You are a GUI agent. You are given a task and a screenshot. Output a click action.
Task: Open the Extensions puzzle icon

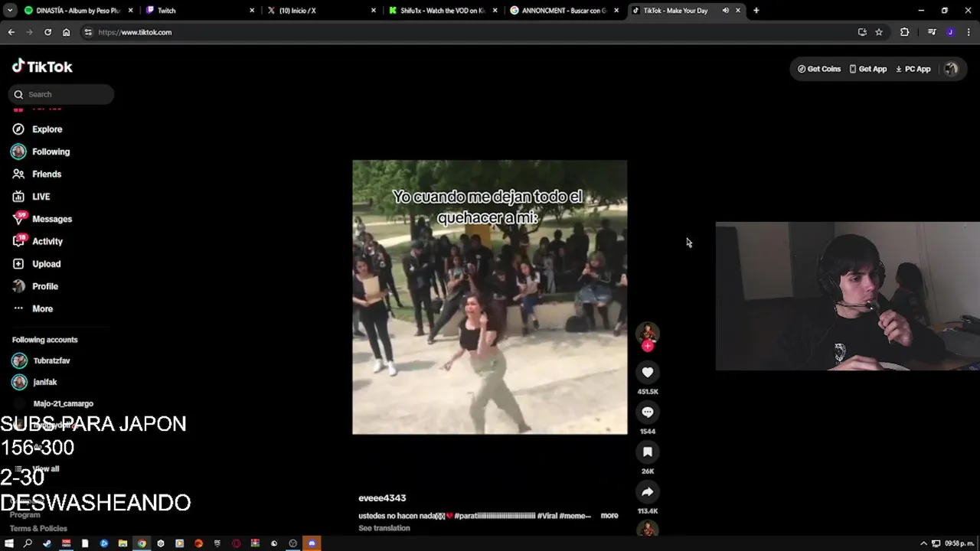point(905,32)
